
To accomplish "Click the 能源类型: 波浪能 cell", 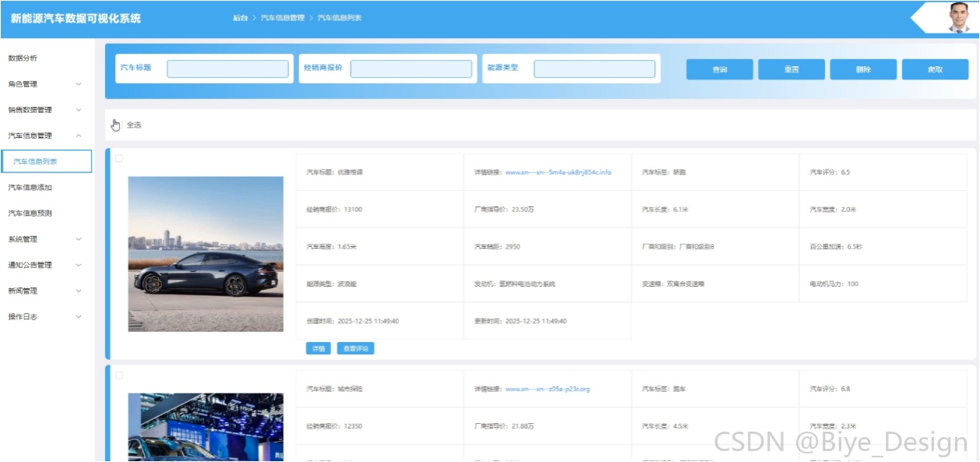I will point(379,284).
